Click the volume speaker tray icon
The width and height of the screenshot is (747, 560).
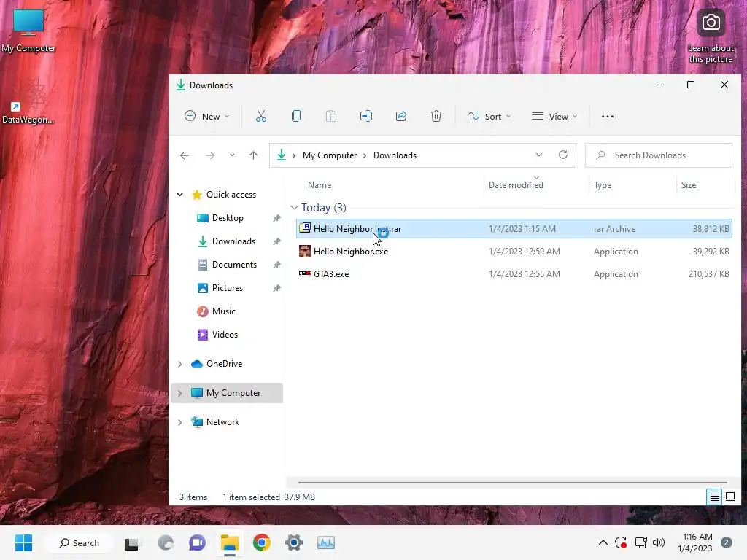click(659, 542)
